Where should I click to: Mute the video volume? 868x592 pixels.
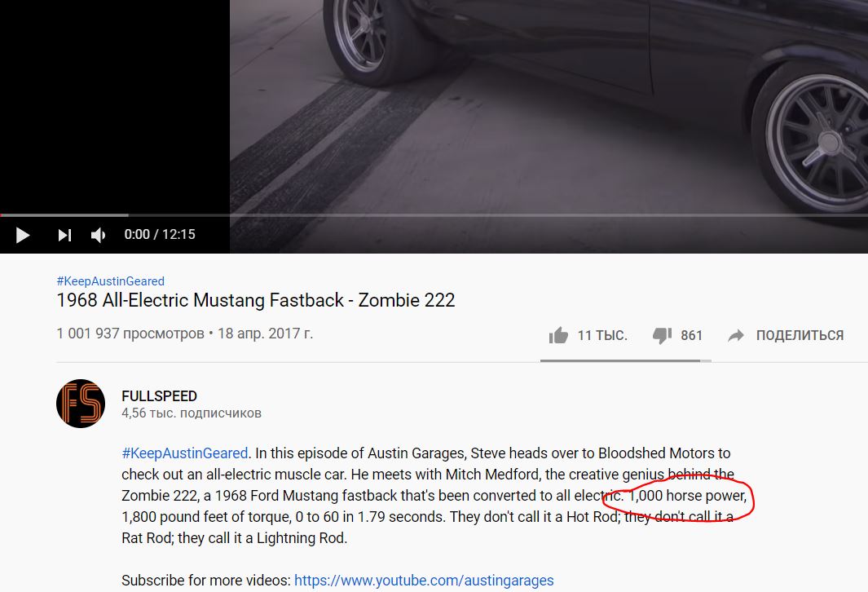pyautogui.click(x=98, y=235)
